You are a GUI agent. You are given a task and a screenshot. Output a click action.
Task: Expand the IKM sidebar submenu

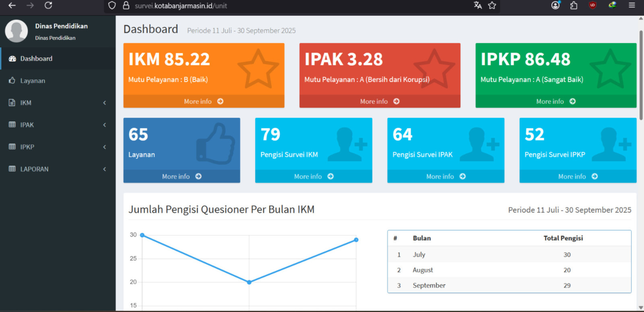[105, 103]
